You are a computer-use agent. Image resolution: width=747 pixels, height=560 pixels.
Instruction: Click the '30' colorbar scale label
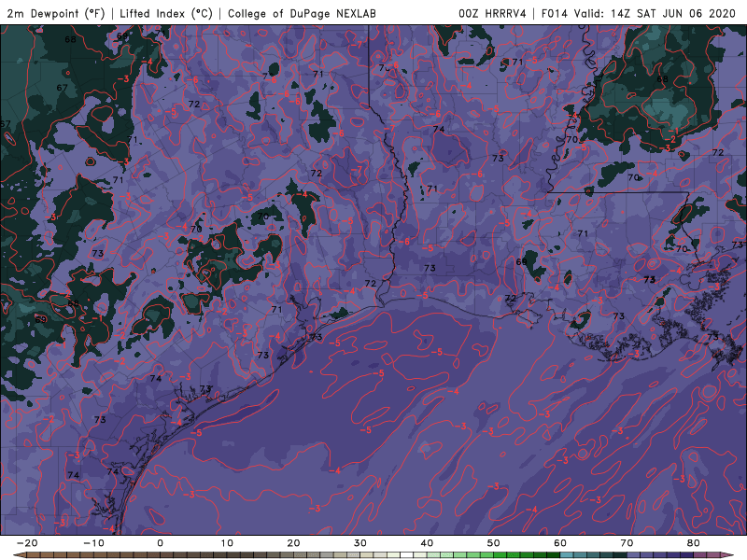360,543
